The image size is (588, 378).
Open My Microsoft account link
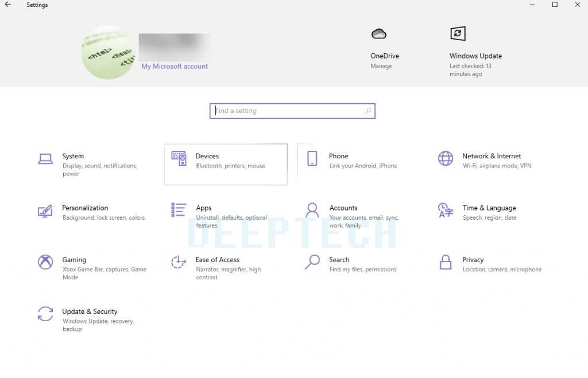175,67
